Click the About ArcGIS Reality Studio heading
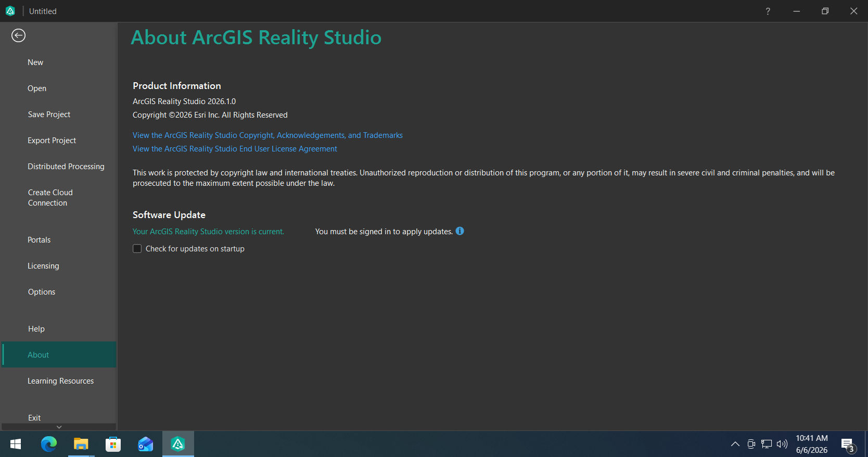868x457 pixels. [256, 38]
